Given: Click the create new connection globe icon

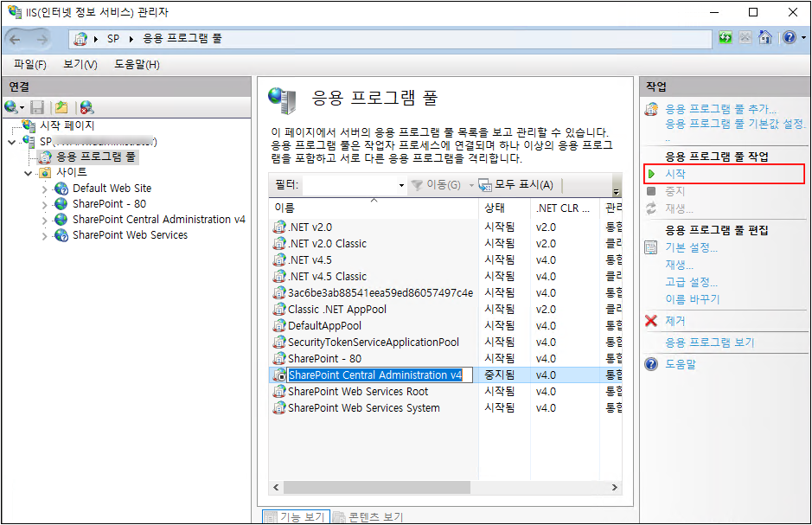Looking at the screenshot, I should 11,107.
